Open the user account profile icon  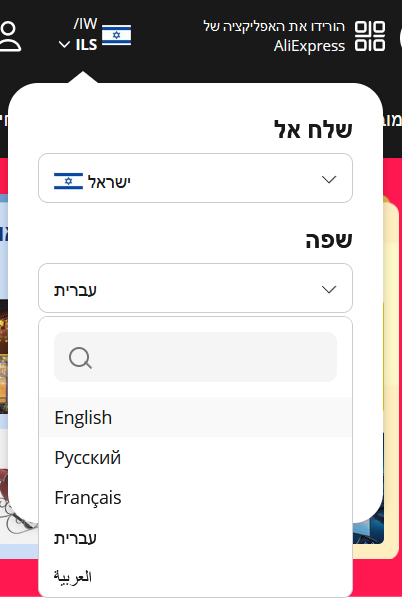(10, 36)
